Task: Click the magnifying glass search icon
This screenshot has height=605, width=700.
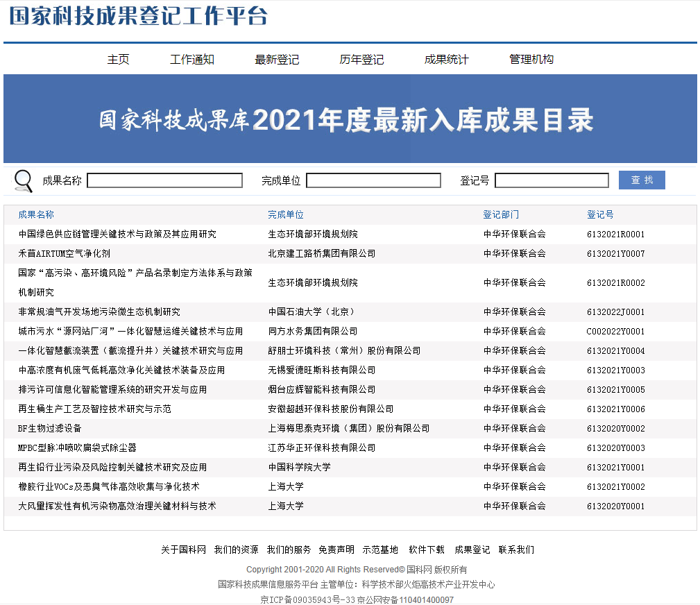Action: [23, 181]
